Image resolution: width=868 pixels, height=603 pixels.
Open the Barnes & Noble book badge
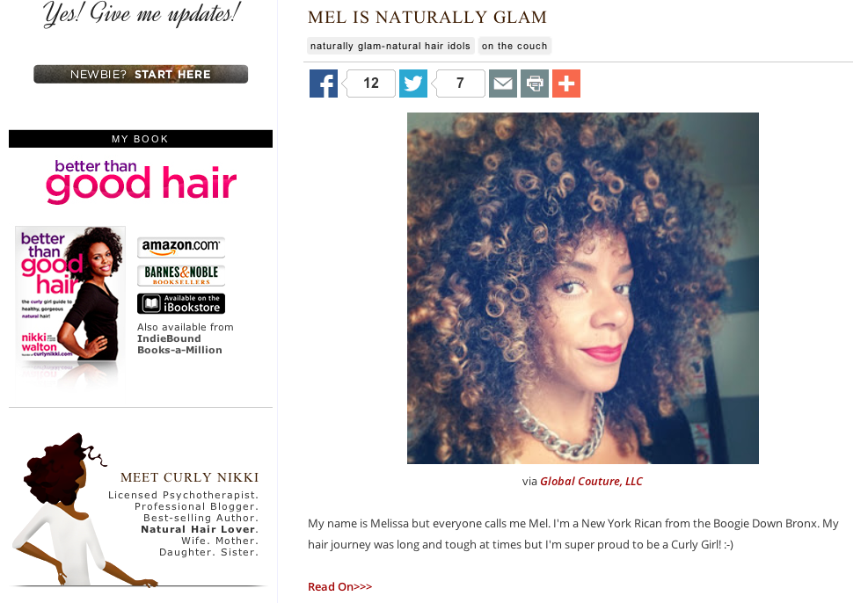point(181,275)
